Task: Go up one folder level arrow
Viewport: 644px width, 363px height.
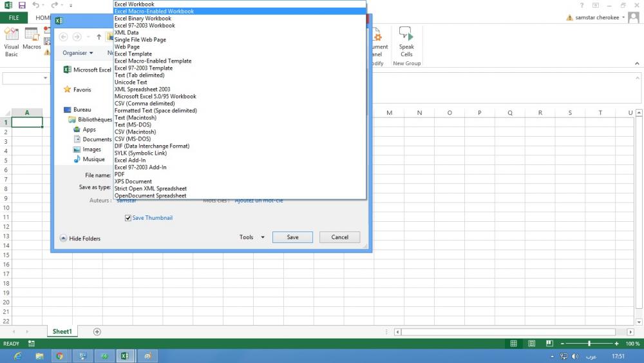Action: [x=99, y=37]
